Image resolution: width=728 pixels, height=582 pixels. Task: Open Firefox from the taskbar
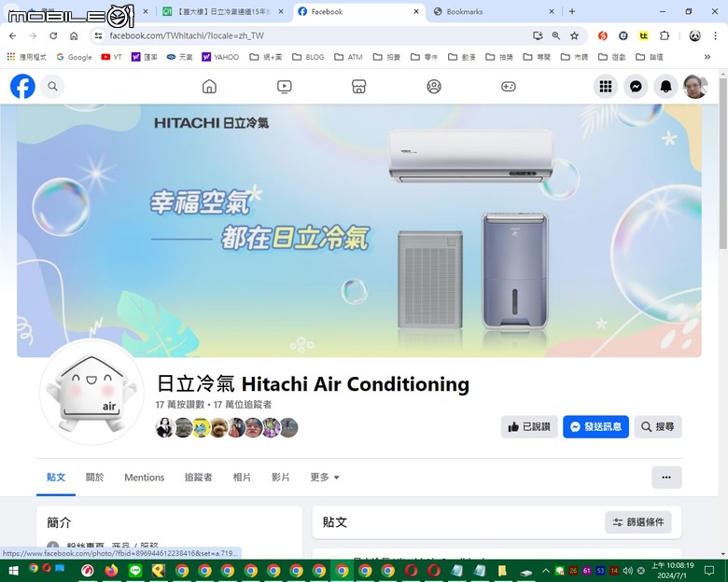[x=111, y=571]
